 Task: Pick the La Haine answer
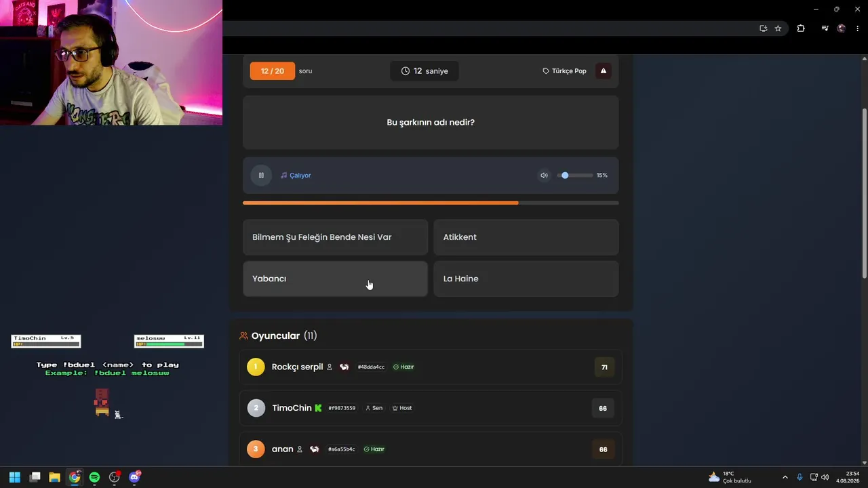526,279
